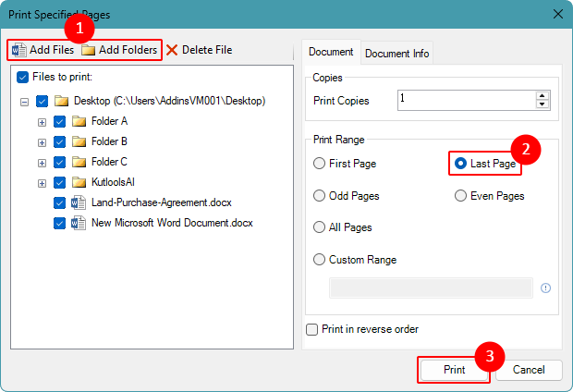Select Land-Purchase-Agreement.docx file name
Screen dimensions: 573x392
coord(162,202)
